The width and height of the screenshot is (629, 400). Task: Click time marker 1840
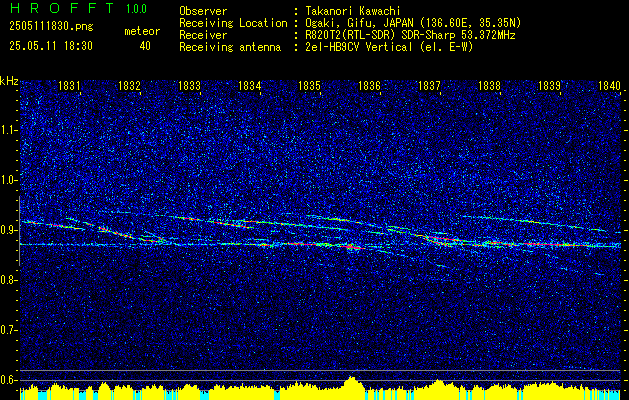coord(609,85)
